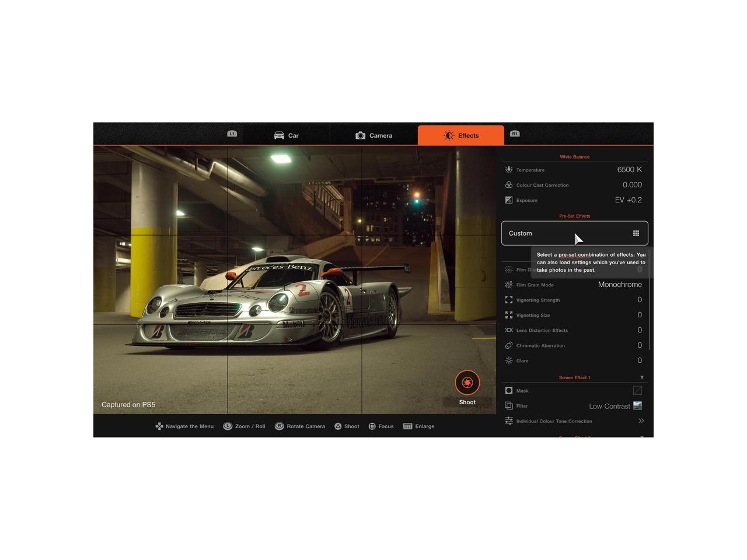Click the Glare starburst icon
The width and height of the screenshot is (747, 560).
click(509, 360)
